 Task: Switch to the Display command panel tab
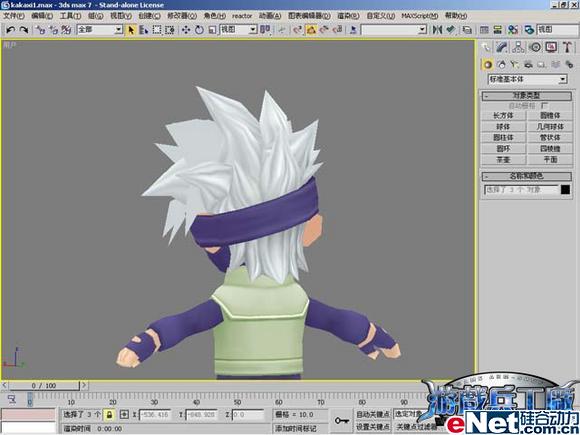[x=551, y=47]
